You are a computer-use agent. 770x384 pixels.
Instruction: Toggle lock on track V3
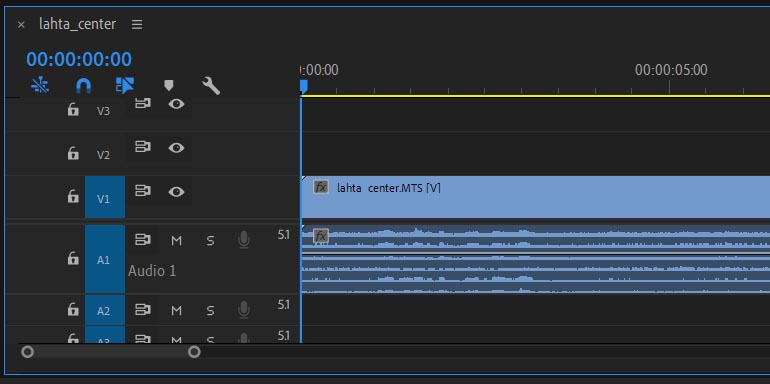73,109
